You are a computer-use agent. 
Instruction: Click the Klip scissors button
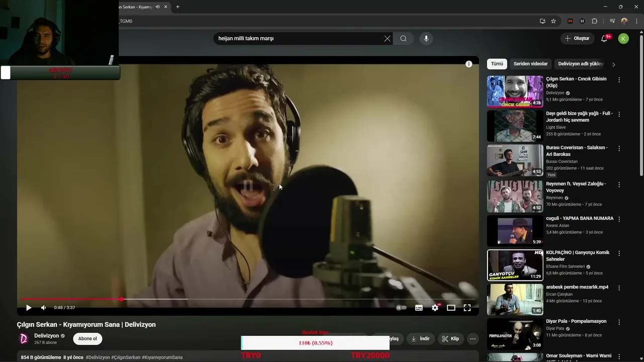click(x=450, y=338)
